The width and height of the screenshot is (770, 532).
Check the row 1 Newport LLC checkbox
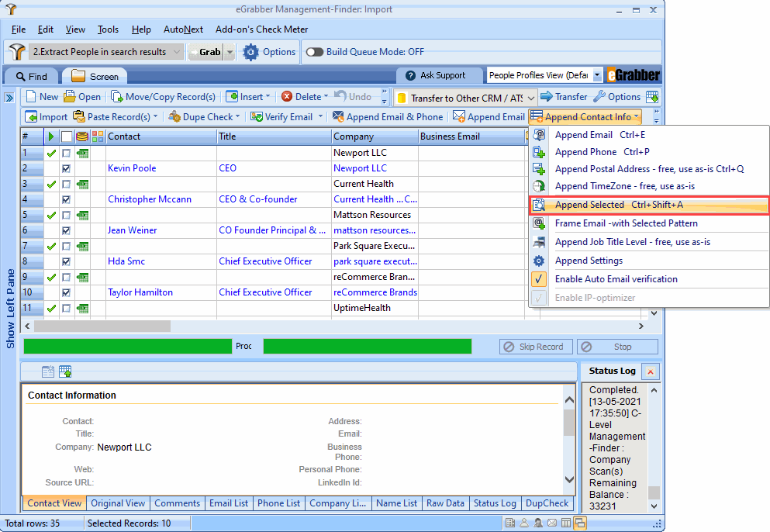(66, 154)
